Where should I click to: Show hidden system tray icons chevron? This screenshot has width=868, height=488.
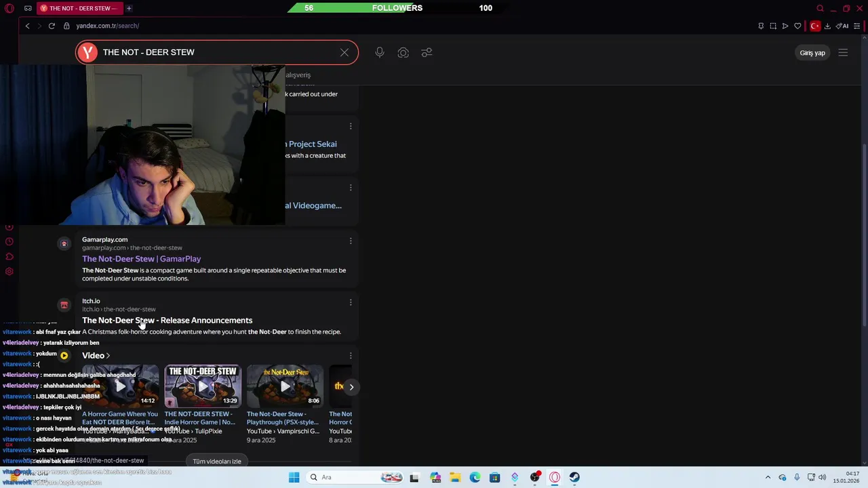tap(768, 477)
